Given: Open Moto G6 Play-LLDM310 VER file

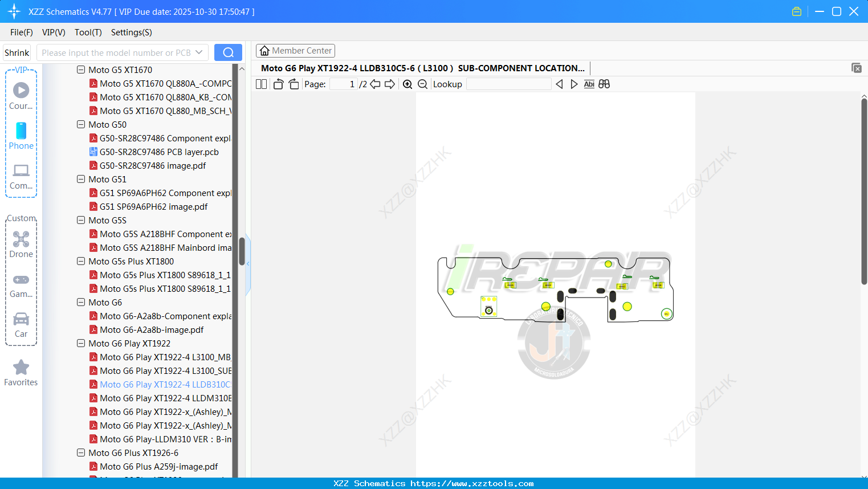Looking at the screenshot, I should (165, 439).
